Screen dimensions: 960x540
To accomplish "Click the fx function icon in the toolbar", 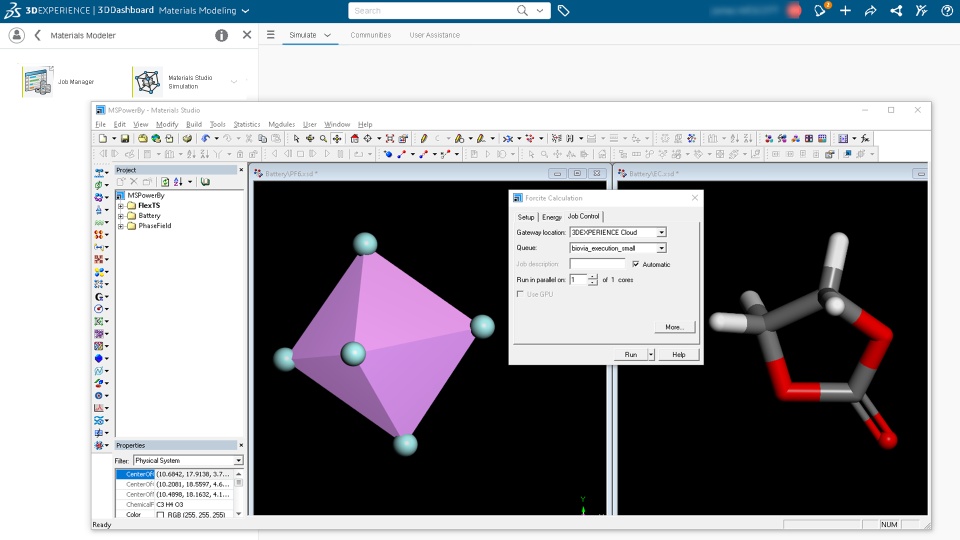I will (865, 139).
